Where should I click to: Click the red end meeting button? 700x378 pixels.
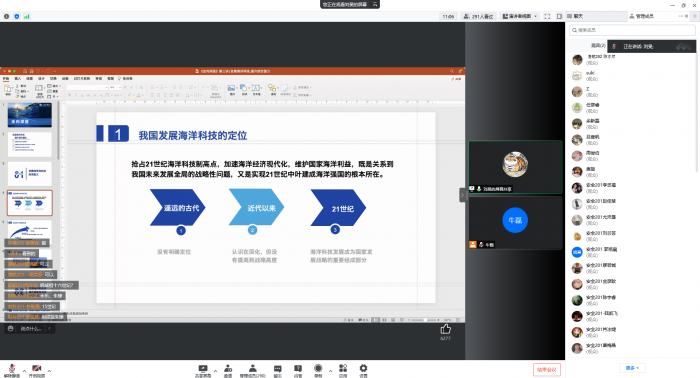click(547, 370)
